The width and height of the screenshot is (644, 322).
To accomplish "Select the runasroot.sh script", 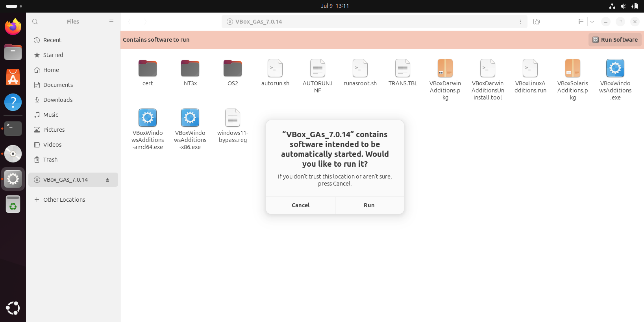I will [360, 73].
